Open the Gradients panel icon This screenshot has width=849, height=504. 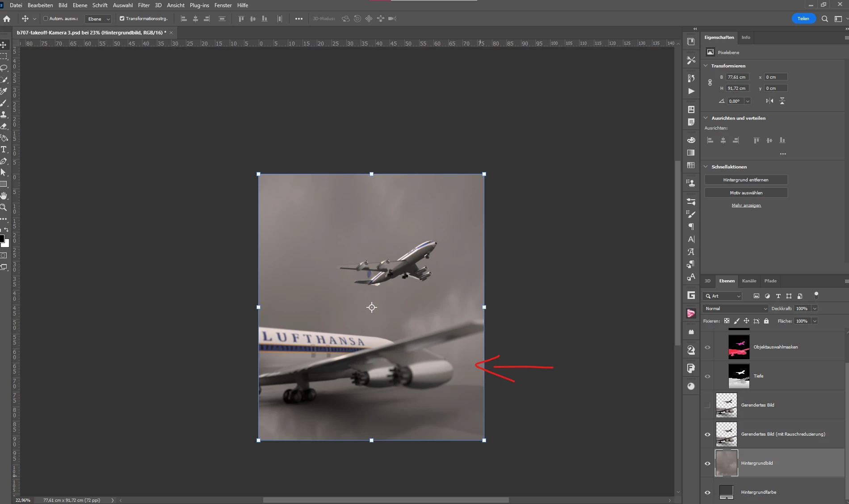point(691,153)
